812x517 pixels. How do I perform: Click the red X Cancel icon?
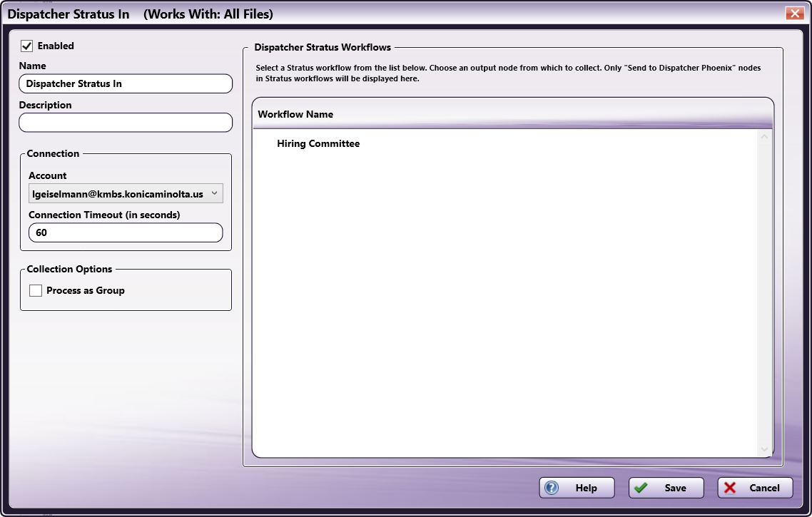(x=730, y=488)
